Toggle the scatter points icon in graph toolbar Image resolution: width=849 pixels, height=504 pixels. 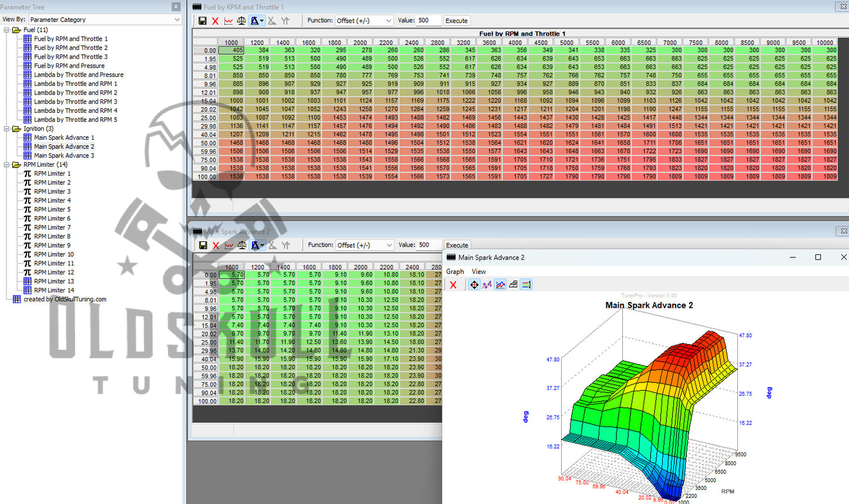(487, 285)
